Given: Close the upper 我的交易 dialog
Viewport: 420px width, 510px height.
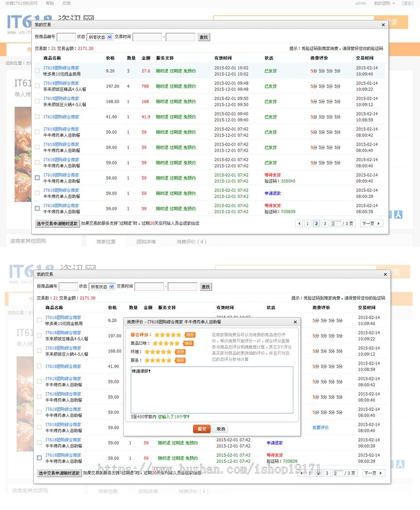Looking at the screenshot, I should [x=383, y=25].
